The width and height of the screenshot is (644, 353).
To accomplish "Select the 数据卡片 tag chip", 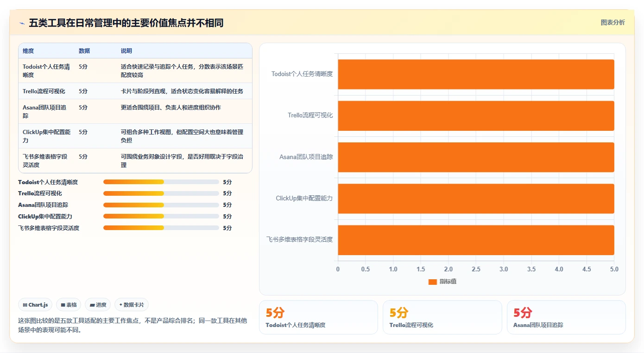I will click(x=132, y=305).
